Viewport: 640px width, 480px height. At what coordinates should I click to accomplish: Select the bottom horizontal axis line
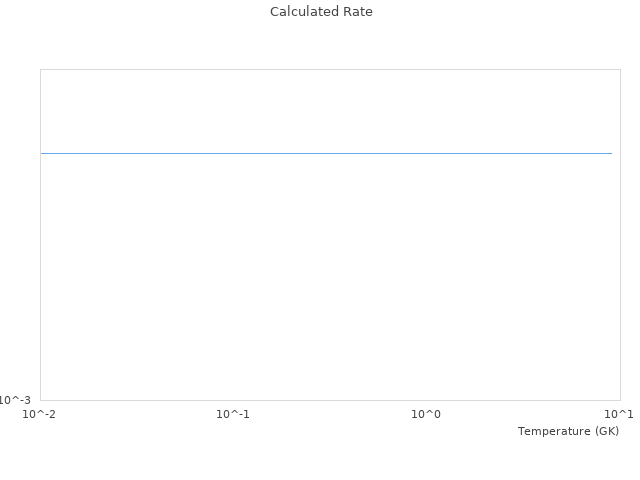click(x=330, y=400)
